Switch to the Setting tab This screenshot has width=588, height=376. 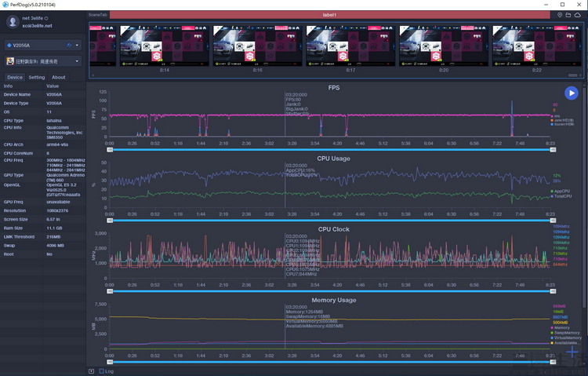click(x=36, y=77)
